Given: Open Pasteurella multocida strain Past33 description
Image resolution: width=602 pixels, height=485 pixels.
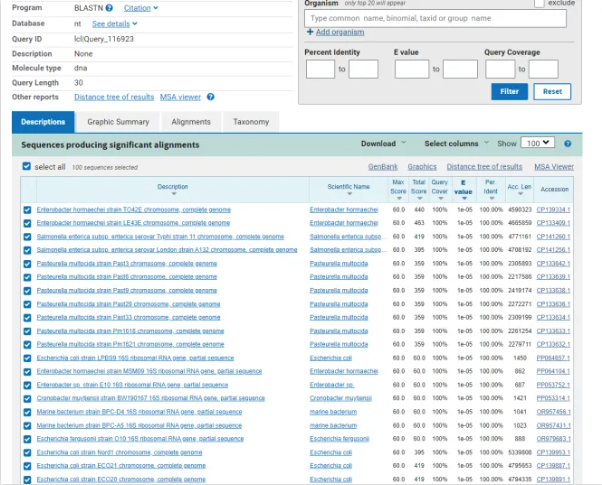Looking at the screenshot, I should pos(128,318).
